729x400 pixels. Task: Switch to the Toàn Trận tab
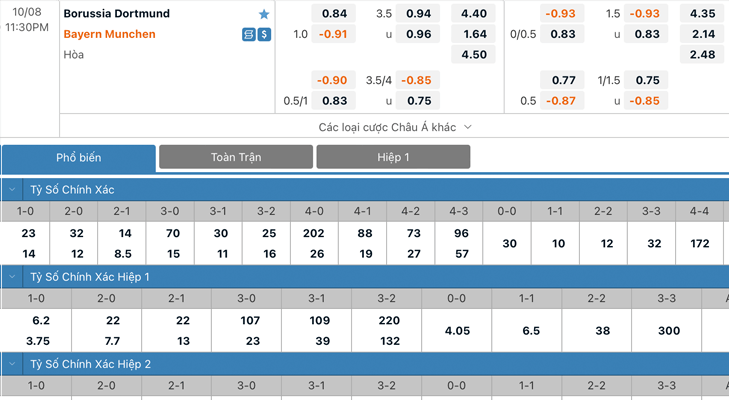pos(236,157)
